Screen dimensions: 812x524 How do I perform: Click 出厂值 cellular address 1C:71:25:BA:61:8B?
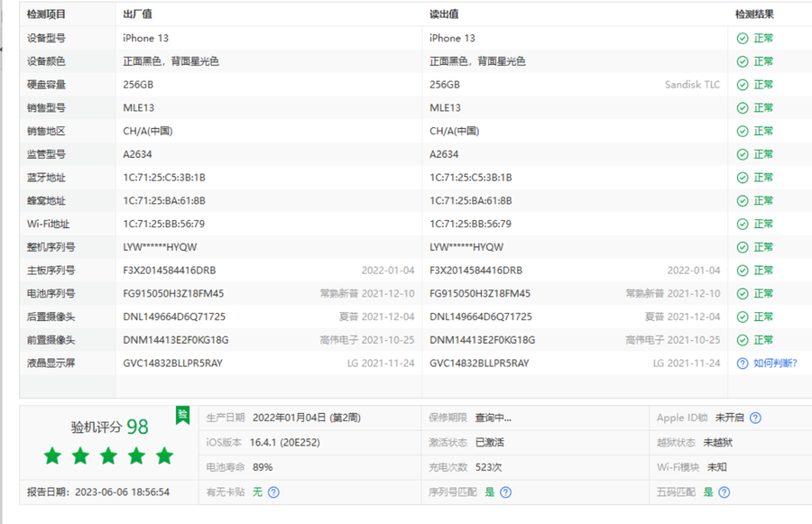[x=164, y=201]
